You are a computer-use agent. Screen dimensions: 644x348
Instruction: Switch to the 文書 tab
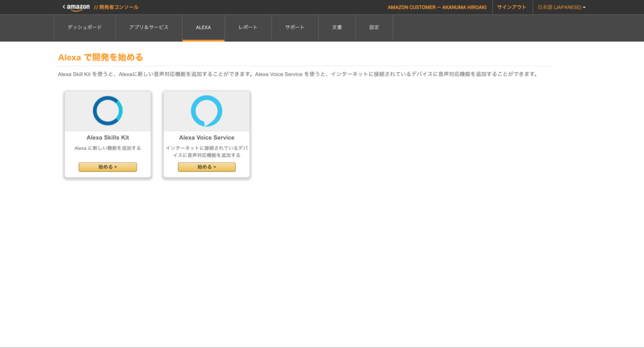pyautogui.click(x=337, y=28)
